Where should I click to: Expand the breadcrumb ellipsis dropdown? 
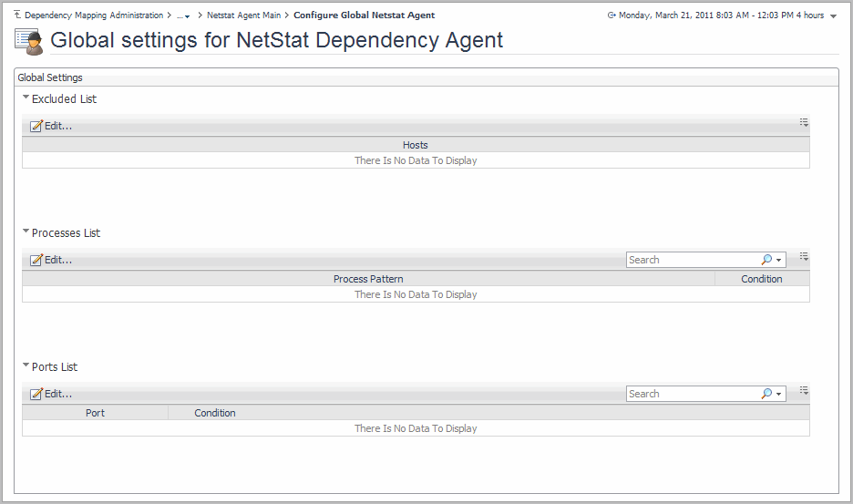coord(183,16)
